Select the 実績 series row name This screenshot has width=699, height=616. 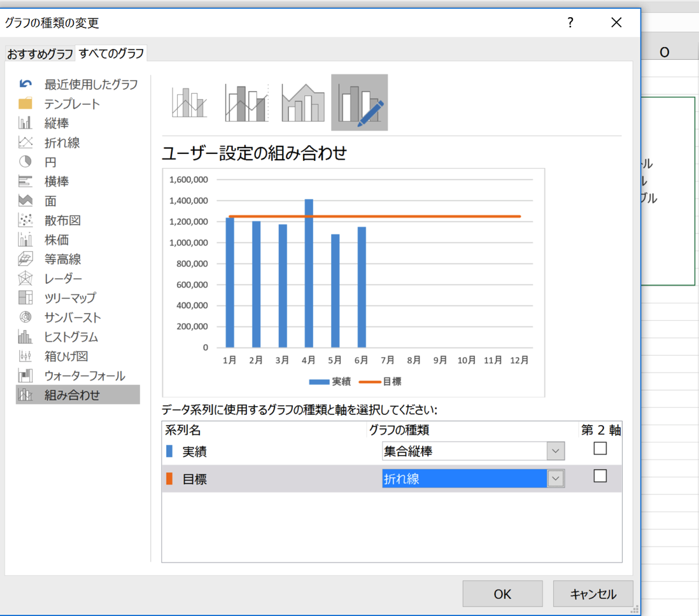[x=194, y=452]
